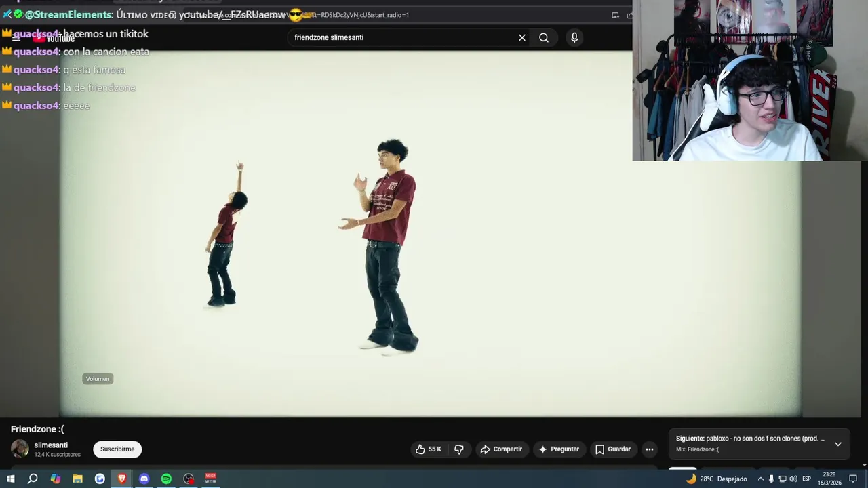Clear the YouTube search box with X
868x488 pixels.
click(522, 38)
